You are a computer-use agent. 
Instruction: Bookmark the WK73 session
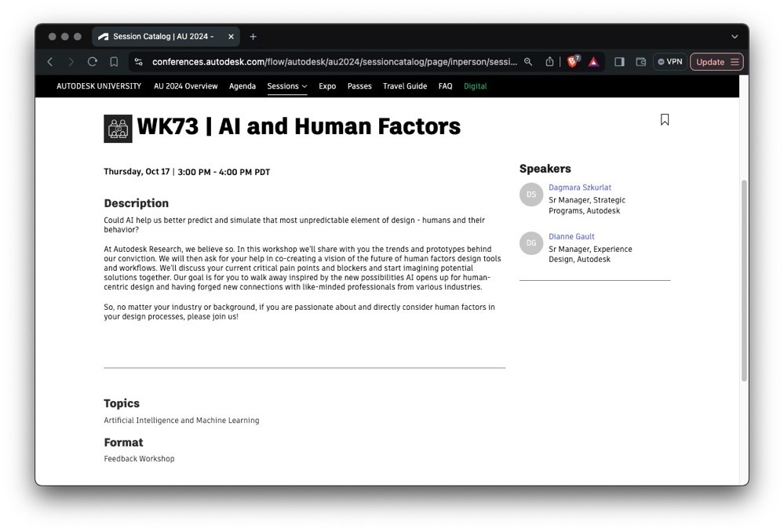pyautogui.click(x=665, y=119)
